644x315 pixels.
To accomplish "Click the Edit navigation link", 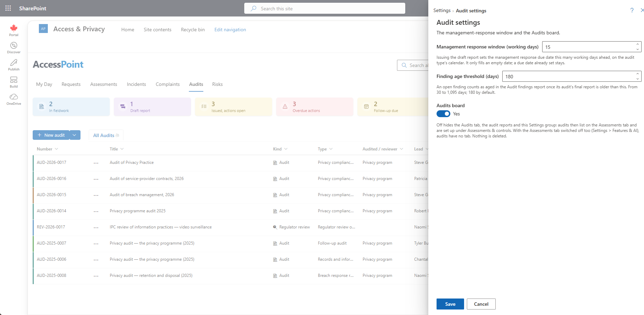I will 230,30.
